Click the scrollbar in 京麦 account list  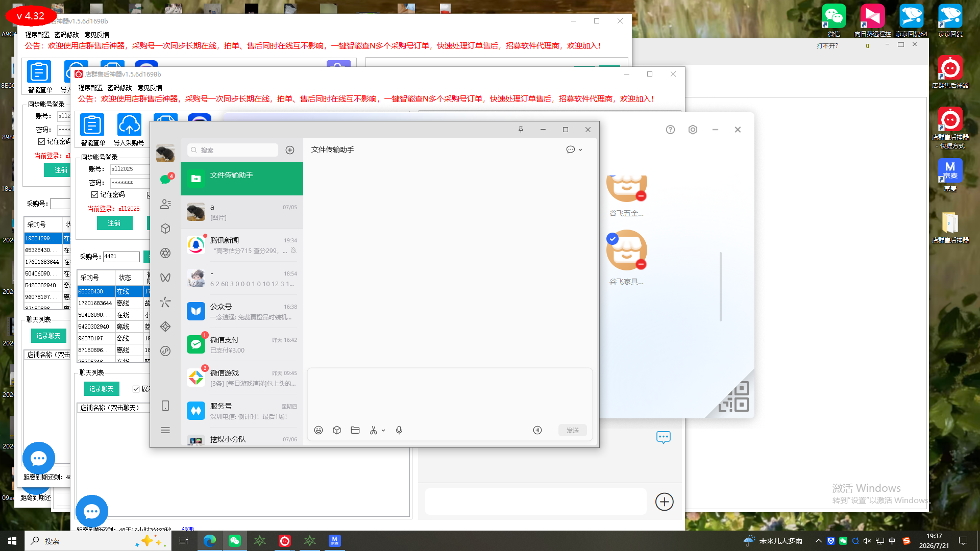point(721,287)
